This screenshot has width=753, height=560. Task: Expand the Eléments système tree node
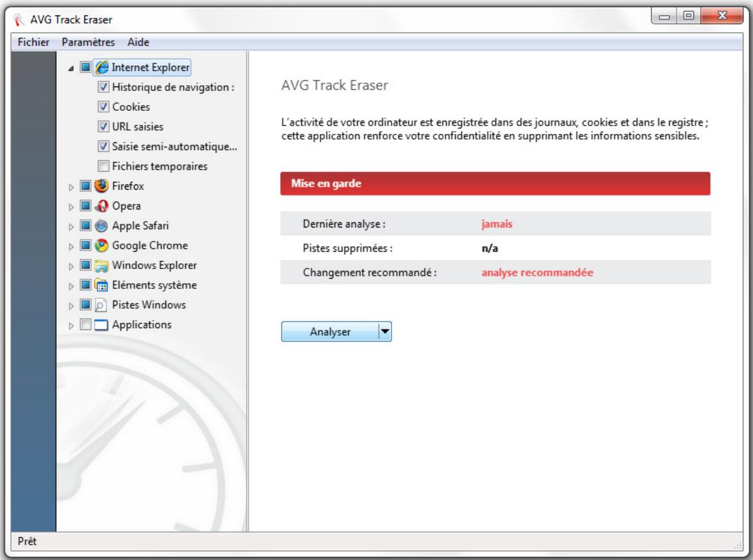(x=71, y=286)
